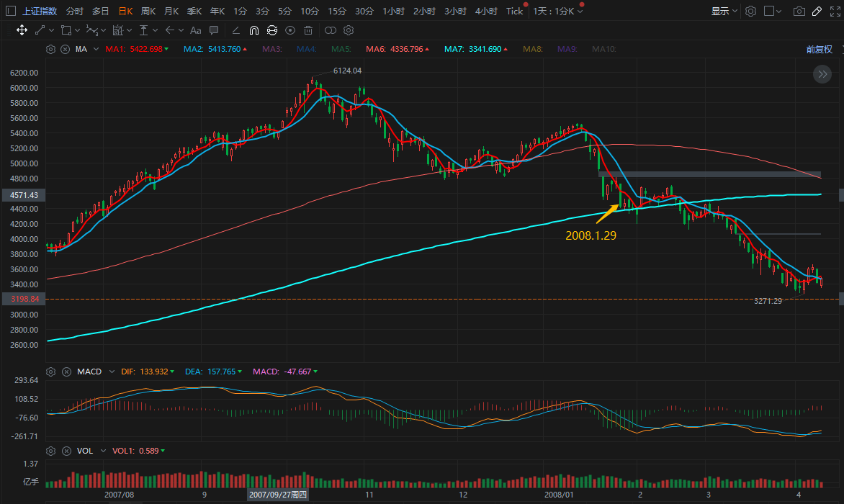Toggle the overlapping circles compare icon
The height and width of the screenshot is (504, 844).
[x=330, y=30]
